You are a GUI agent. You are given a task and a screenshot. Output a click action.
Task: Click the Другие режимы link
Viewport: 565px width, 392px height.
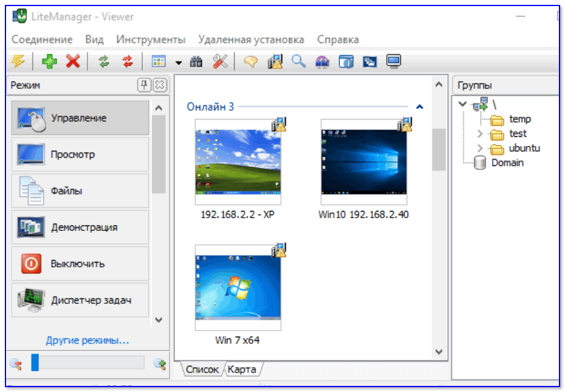click(x=87, y=340)
